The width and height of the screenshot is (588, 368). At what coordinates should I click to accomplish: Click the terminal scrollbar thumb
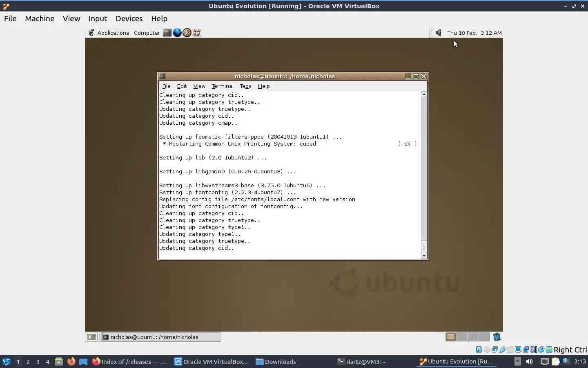424,246
